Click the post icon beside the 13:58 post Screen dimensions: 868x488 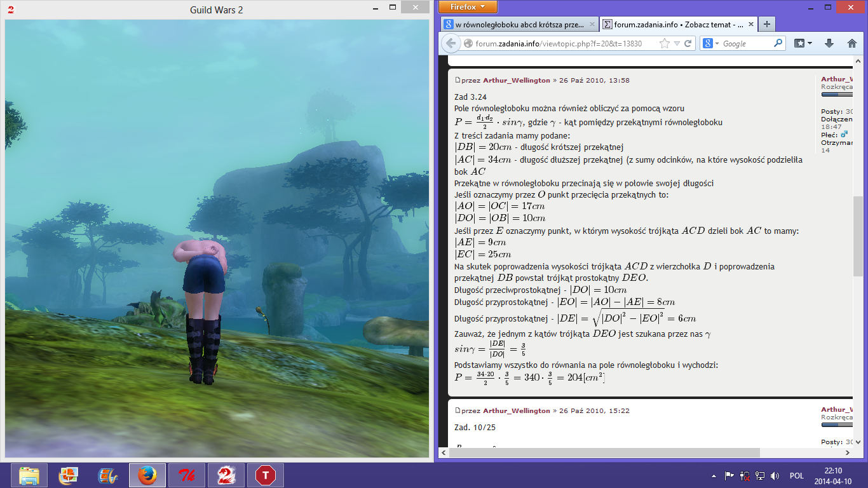coord(458,81)
